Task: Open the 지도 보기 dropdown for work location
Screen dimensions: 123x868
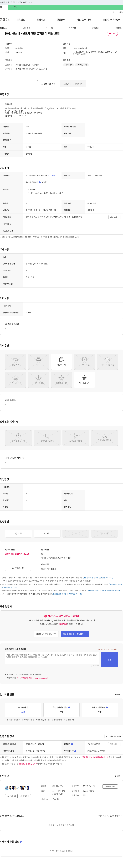Action: (115, 217)
